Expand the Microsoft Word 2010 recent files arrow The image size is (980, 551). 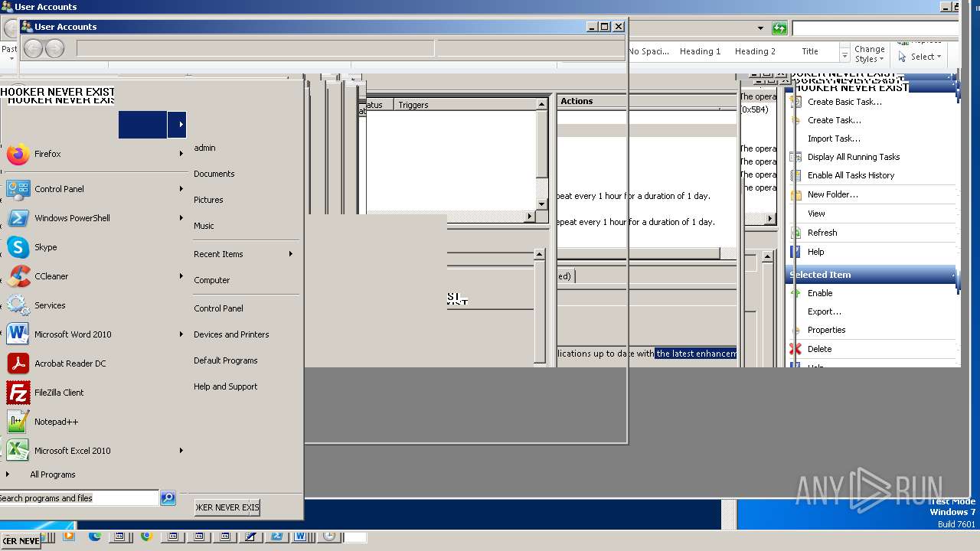click(x=181, y=334)
